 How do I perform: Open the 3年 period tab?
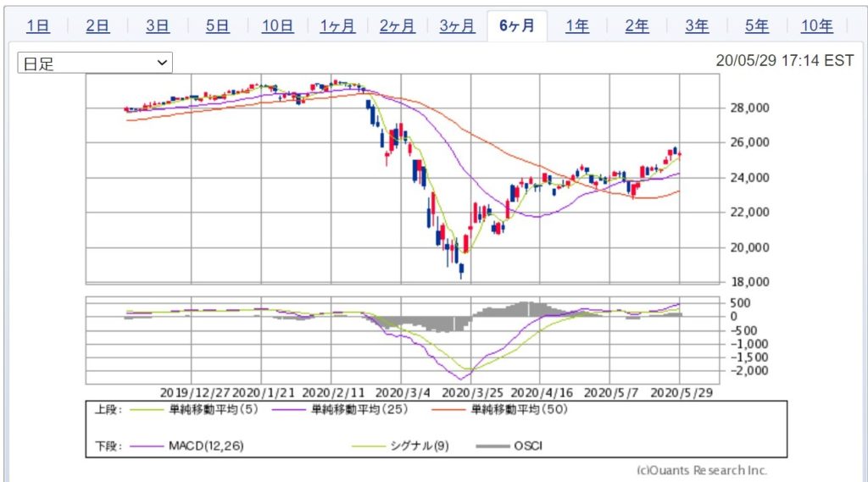pyautogui.click(x=697, y=26)
